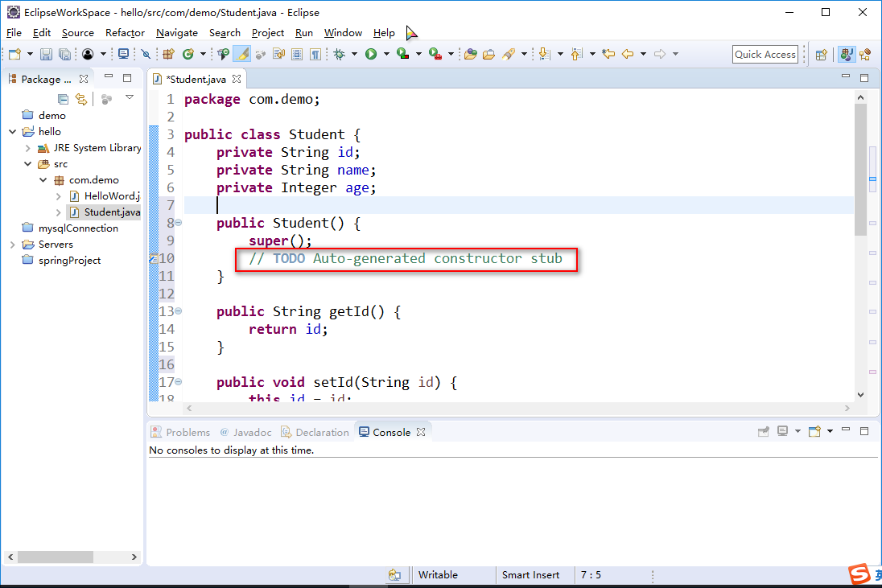Click the Next Annotation arrow icon
Image resolution: width=882 pixels, height=588 pixels.
544,54
